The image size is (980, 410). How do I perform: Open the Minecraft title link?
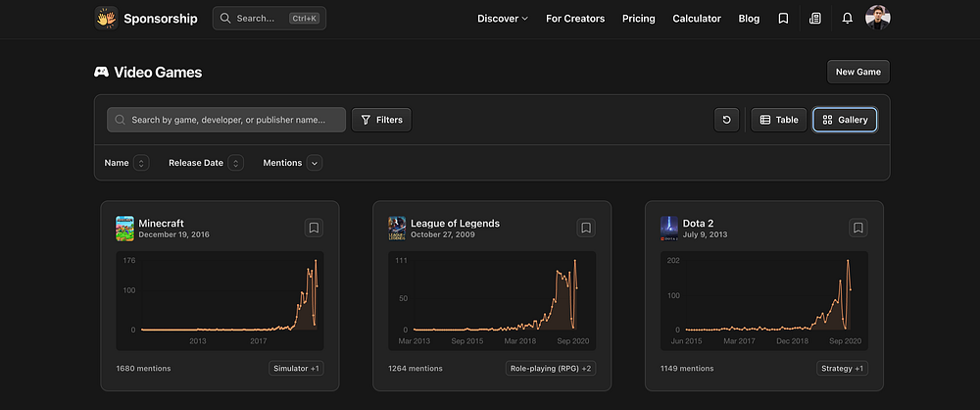coord(162,224)
